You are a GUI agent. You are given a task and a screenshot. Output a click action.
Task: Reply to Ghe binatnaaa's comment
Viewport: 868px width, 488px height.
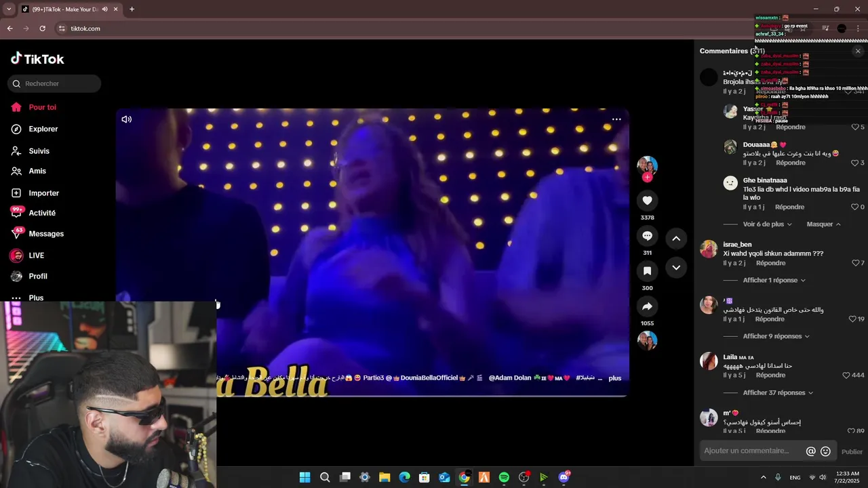click(x=789, y=207)
